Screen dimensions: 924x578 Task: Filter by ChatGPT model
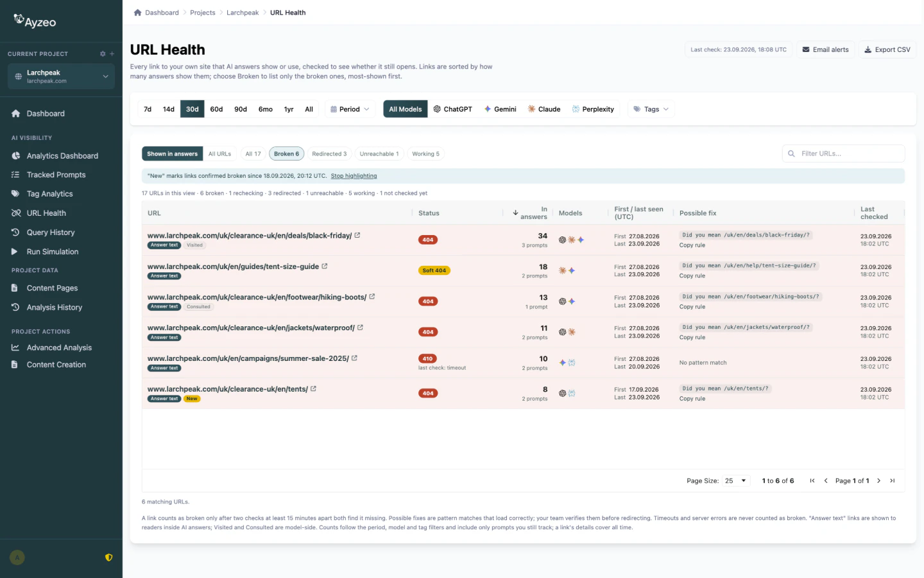452,109
